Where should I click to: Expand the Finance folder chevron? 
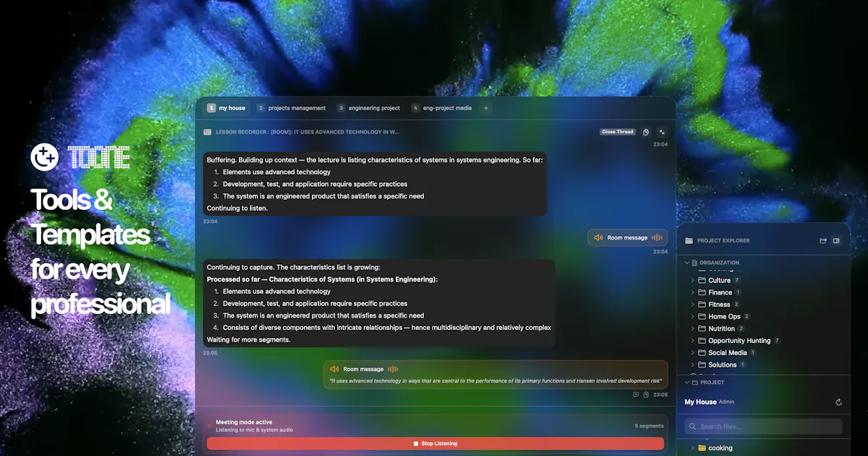click(x=692, y=292)
